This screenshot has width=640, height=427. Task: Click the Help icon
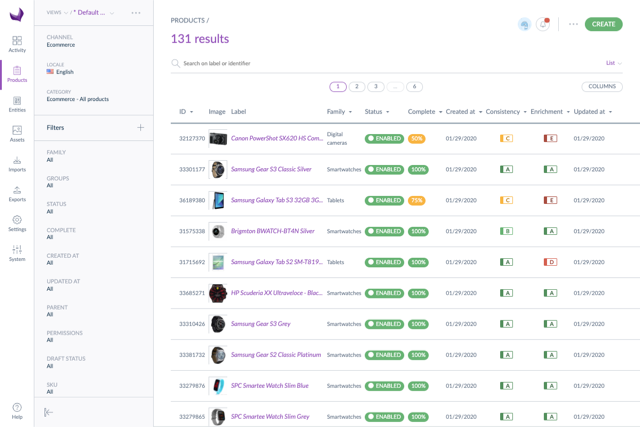(x=17, y=410)
